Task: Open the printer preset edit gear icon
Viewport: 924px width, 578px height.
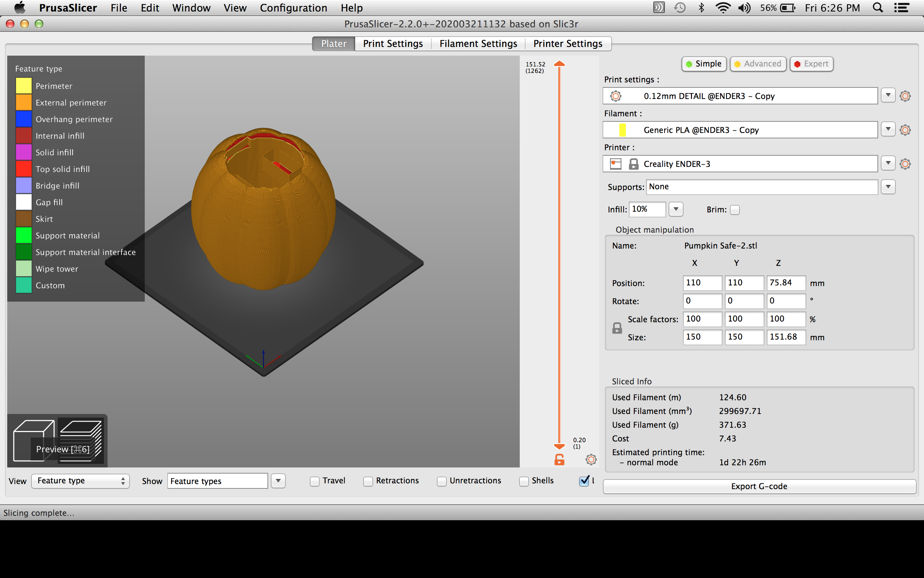Action: click(x=905, y=164)
